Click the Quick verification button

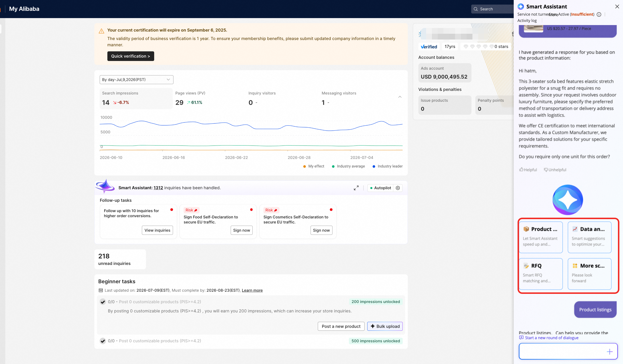pyautogui.click(x=131, y=56)
